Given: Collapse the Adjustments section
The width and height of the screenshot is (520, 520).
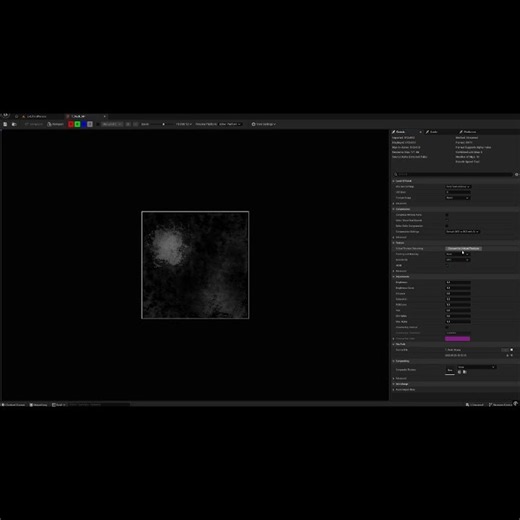Looking at the screenshot, I should point(394,277).
